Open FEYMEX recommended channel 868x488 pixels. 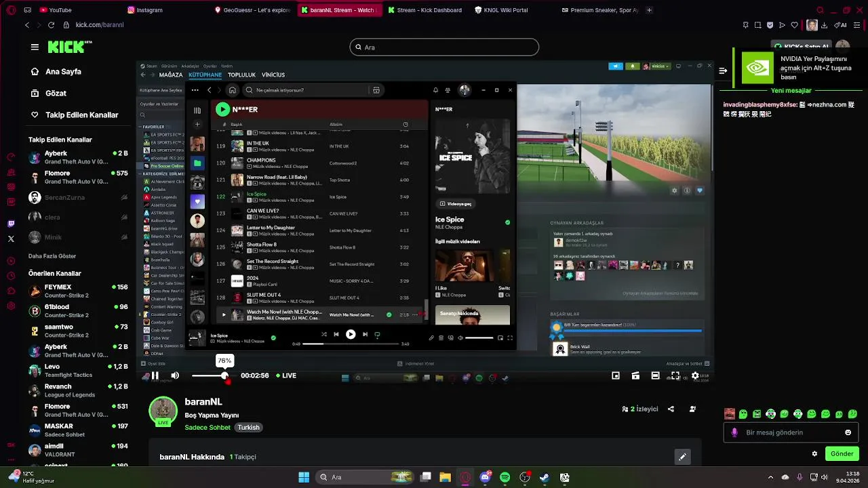pos(79,291)
